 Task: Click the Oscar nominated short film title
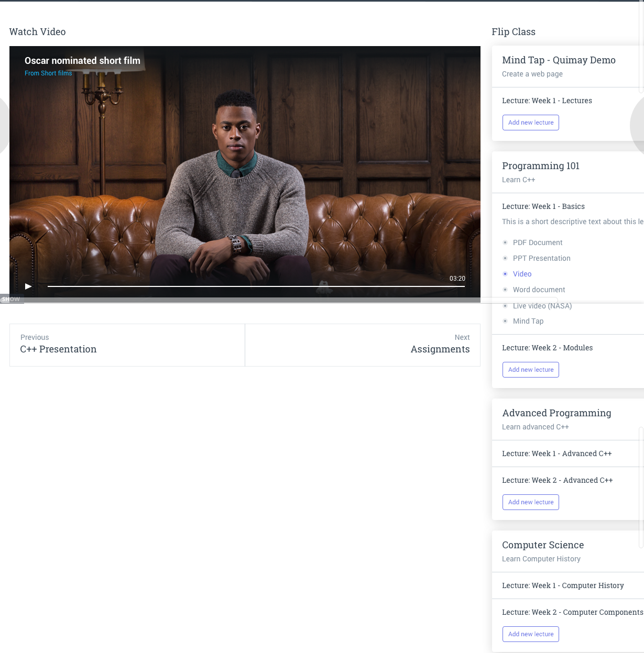82,61
